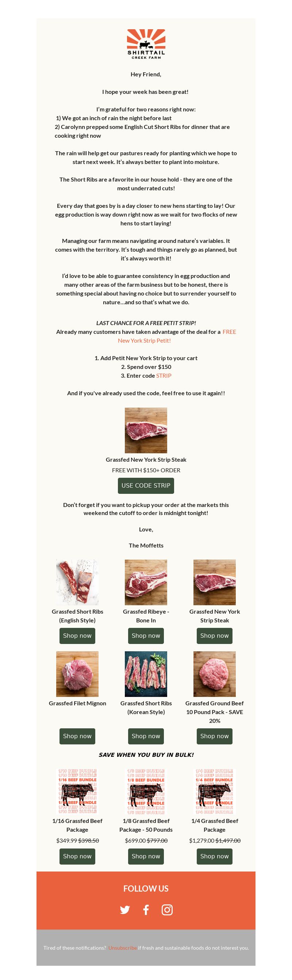Open the Instagram icon under Follow Us
292x980 pixels.
click(167, 910)
